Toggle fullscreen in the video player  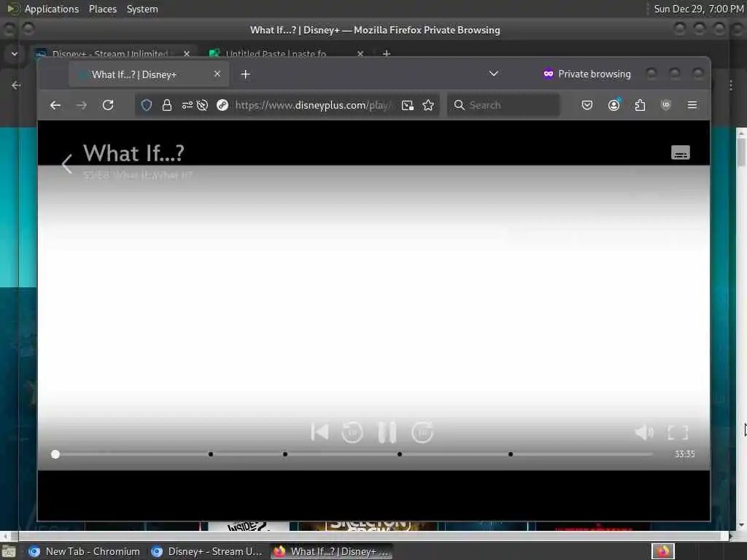click(x=678, y=432)
